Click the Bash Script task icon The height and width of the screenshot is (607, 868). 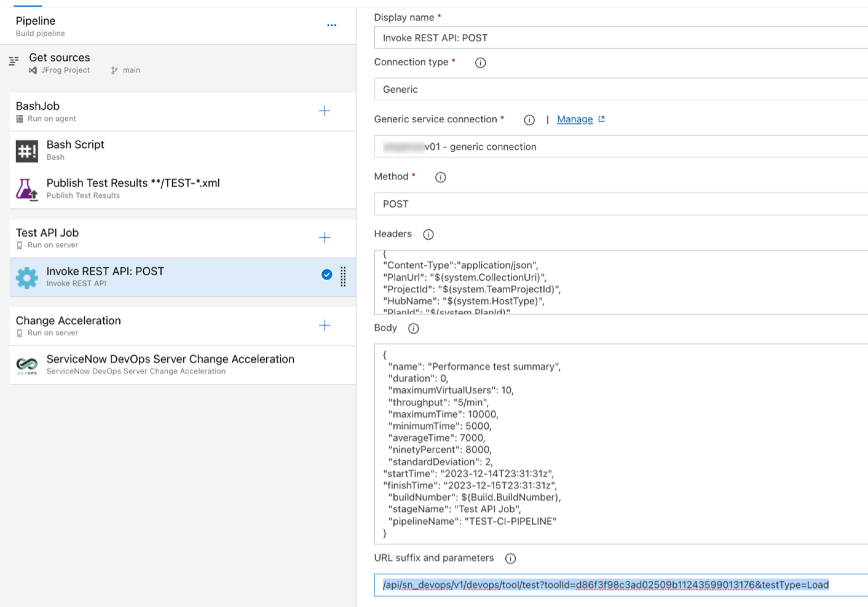coord(27,151)
